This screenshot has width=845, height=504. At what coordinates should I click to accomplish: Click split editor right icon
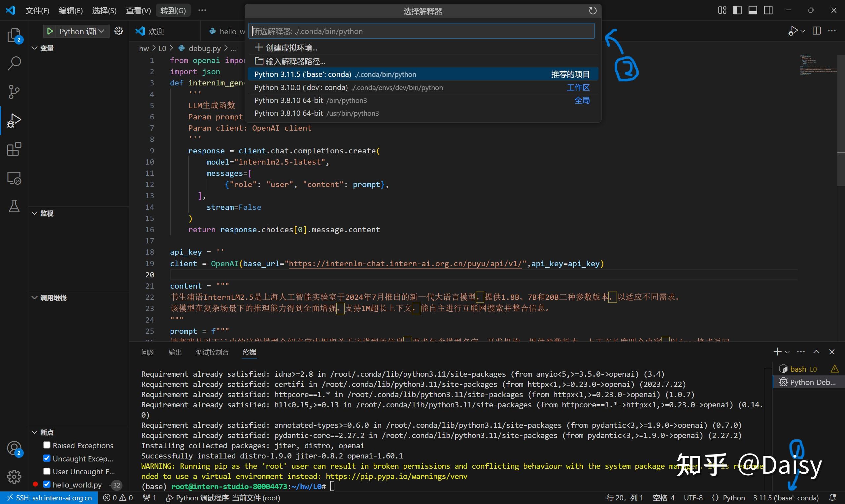pos(817,31)
